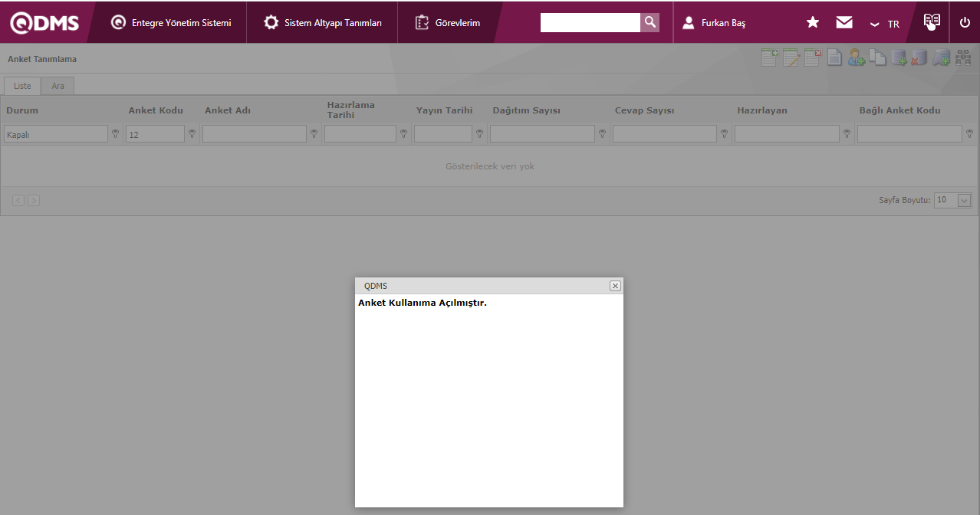Click the power logout icon
Image resolution: width=980 pixels, height=515 pixels.
pos(965,23)
